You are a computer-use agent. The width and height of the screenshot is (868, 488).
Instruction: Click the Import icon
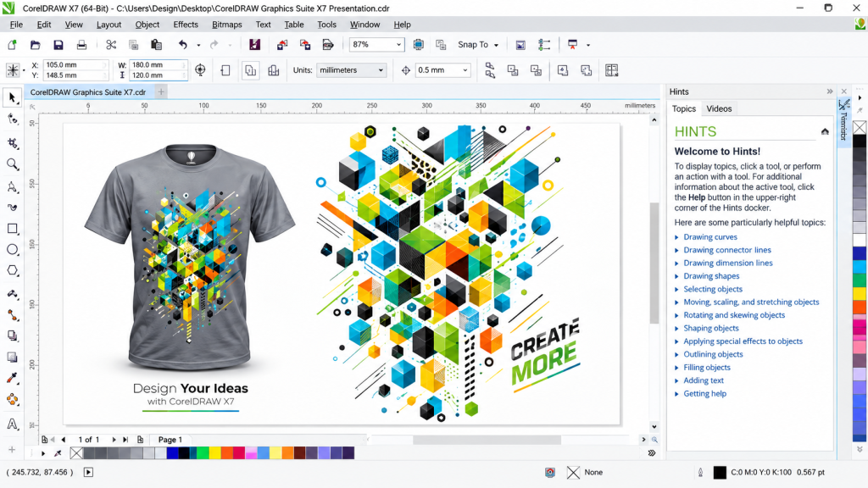282,45
